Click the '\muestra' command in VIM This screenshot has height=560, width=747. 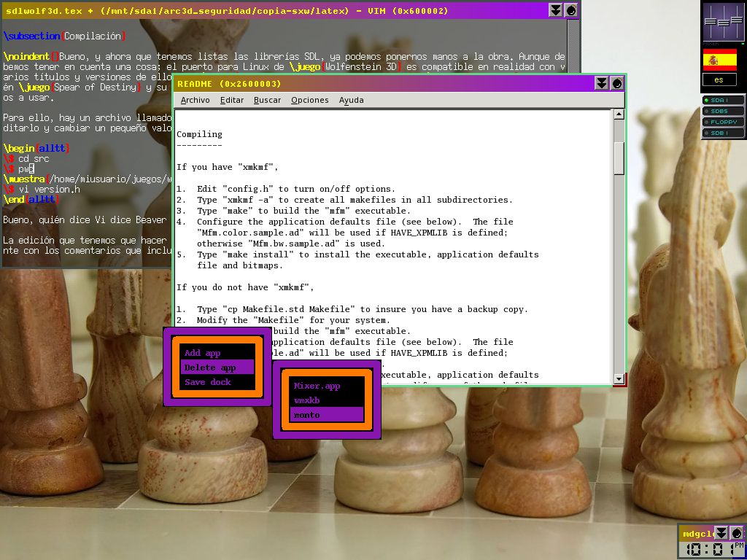point(24,179)
